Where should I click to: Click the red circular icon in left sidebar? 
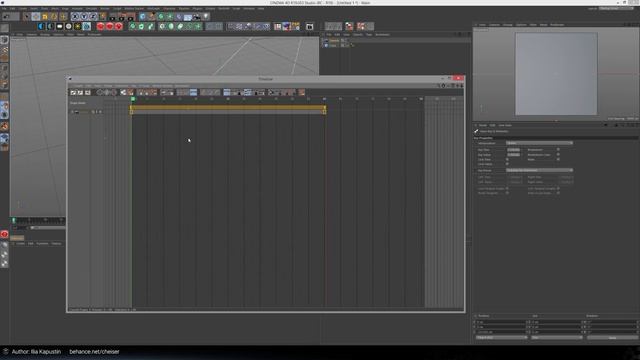[4, 234]
